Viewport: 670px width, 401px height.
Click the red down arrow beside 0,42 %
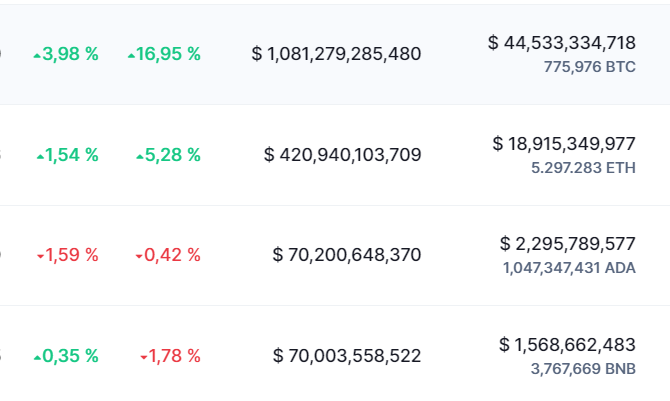[139, 257]
